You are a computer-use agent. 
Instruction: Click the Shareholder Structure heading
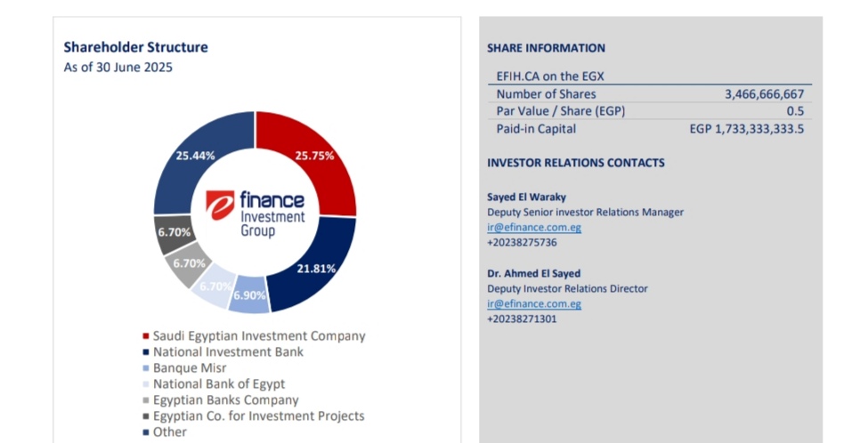point(135,47)
